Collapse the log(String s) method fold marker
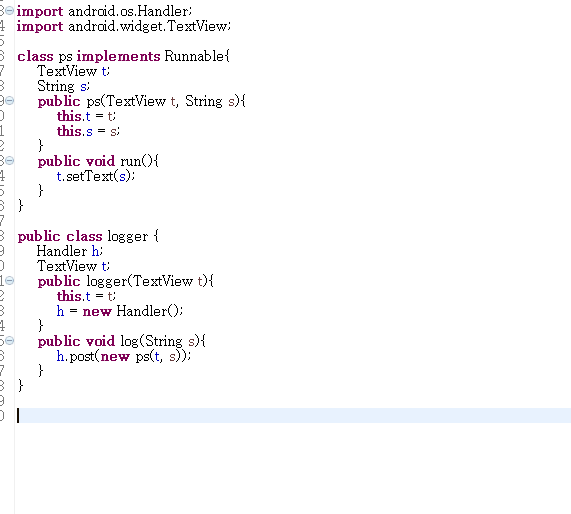Image resolution: width=571 pixels, height=514 pixels. [x=9, y=341]
